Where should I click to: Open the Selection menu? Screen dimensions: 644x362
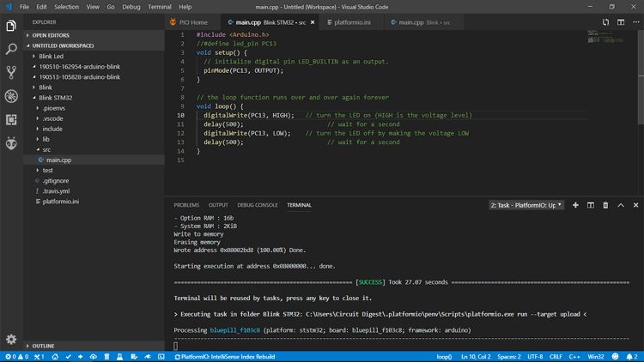(x=66, y=7)
